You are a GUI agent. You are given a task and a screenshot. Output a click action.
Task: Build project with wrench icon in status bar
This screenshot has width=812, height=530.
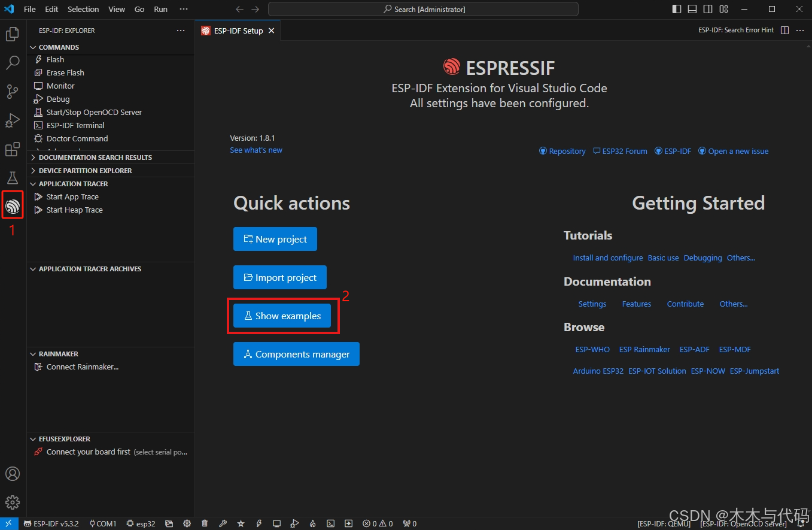(x=223, y=523)
